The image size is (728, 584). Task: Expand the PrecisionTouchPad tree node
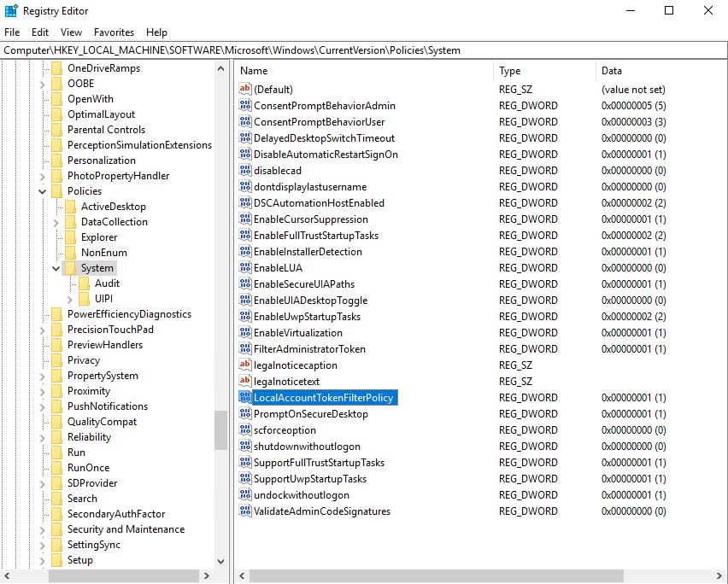(42, 330)
